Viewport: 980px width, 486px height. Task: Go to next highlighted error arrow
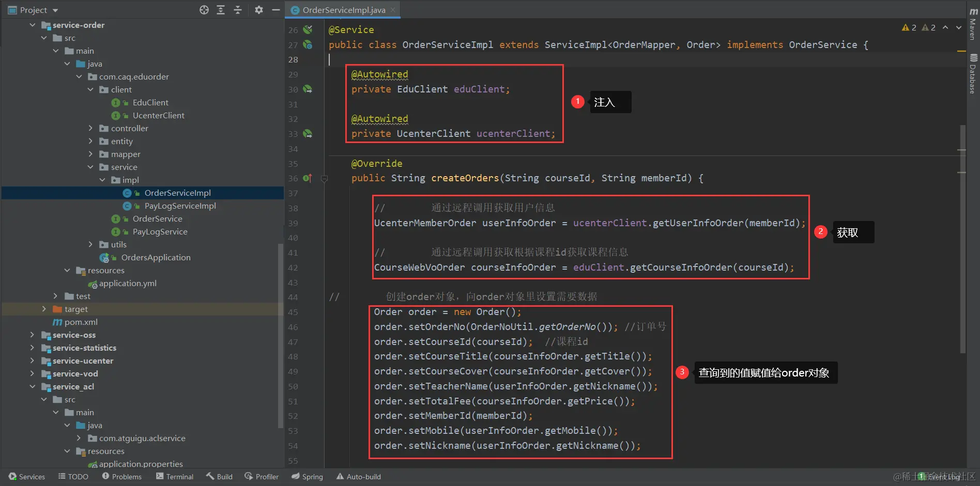pyautogui.click(x=959, y=27)
